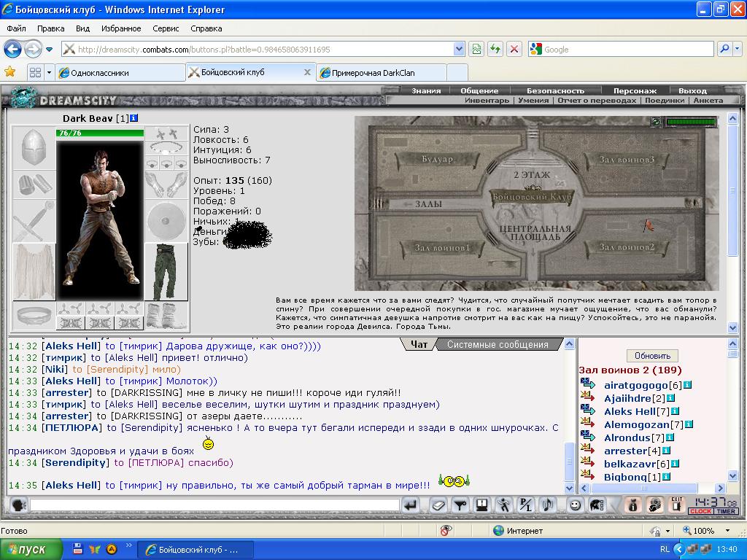Open info icon next to Aleks Hell
This screenshot has height=560, width=747.
pos(675,411)
